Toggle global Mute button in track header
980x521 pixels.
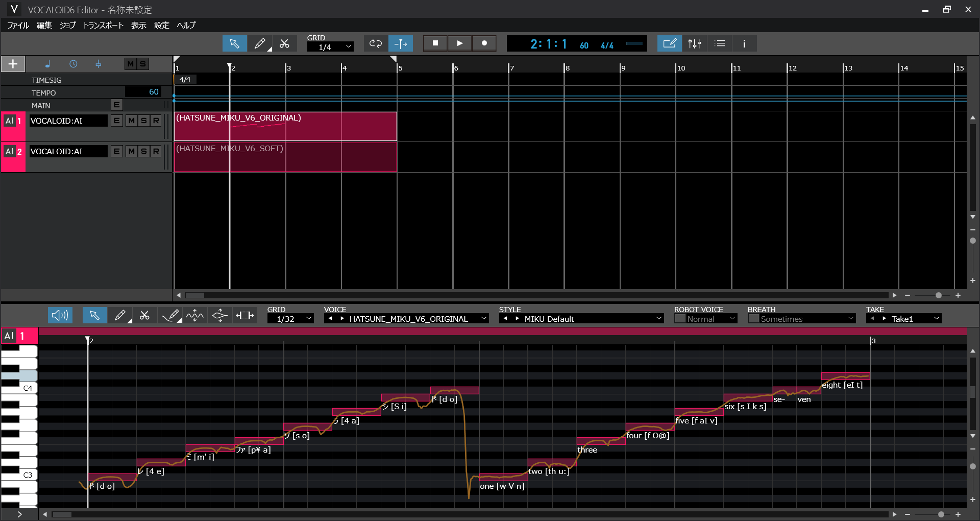131,64
